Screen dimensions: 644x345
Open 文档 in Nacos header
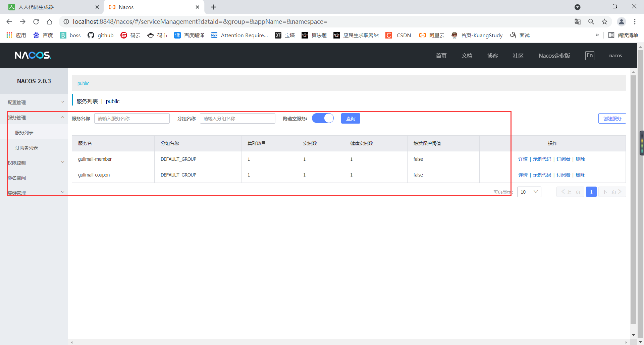[x=467, y=56]
